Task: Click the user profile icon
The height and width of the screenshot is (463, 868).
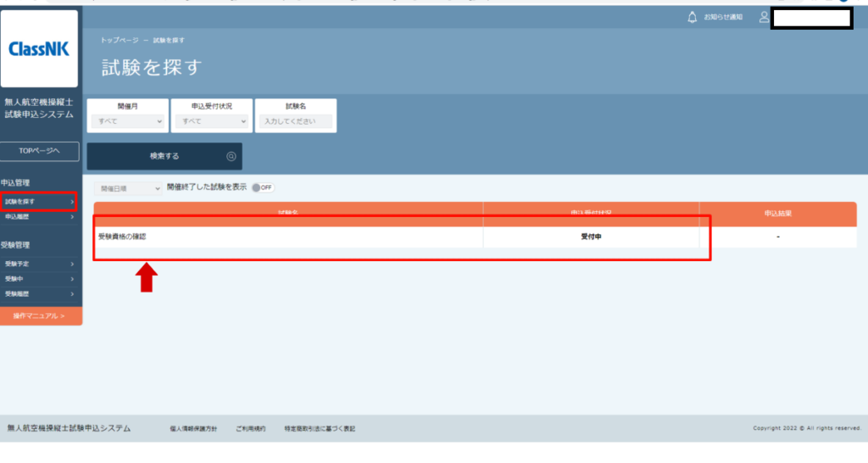Action: (x=764, y=17)
